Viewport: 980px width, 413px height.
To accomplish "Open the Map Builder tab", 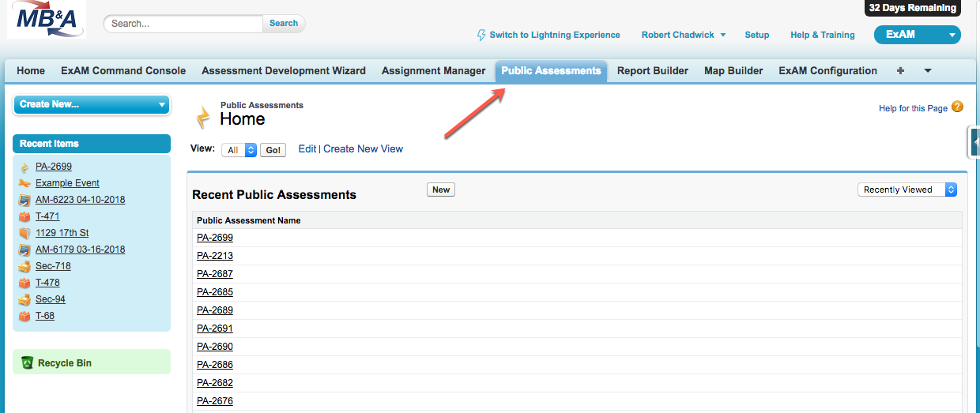I will point(733,71).
